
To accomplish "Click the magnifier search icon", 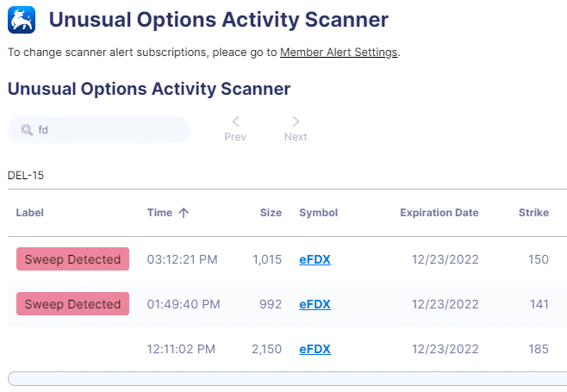I will [x=27, y=130].
